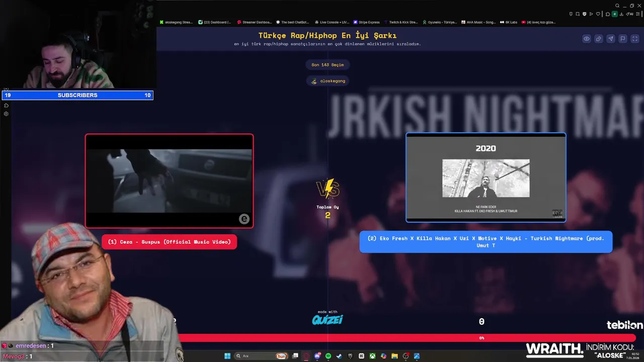Open The best ChatBot bookmark

292,22
